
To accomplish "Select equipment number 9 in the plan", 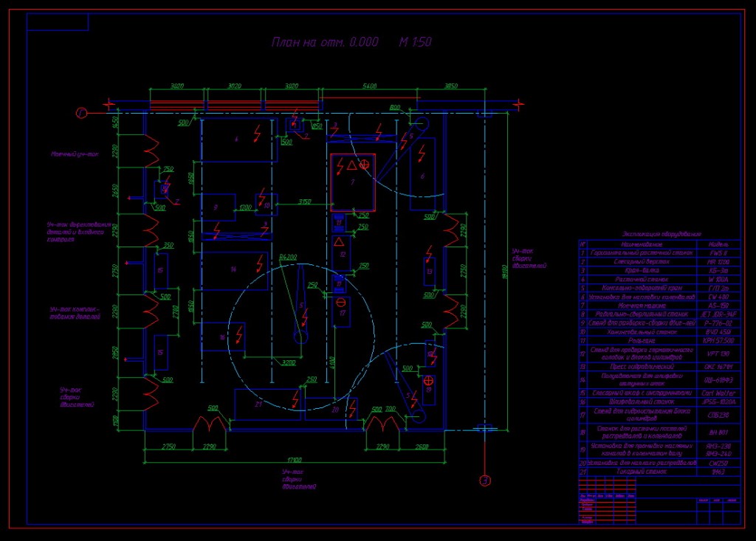I will (x=216, y=207).
